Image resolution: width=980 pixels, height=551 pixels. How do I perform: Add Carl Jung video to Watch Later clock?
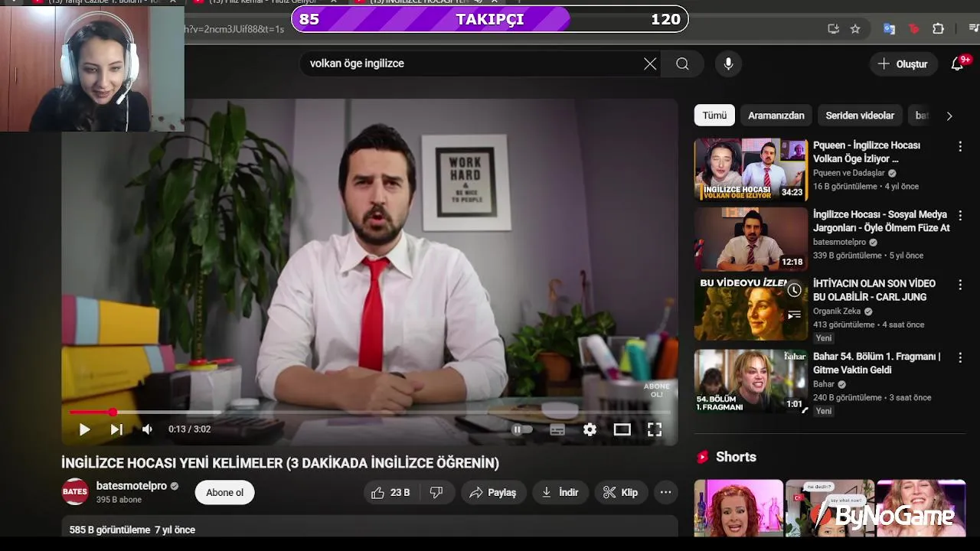pyautogui.click(x=795, y=290)
